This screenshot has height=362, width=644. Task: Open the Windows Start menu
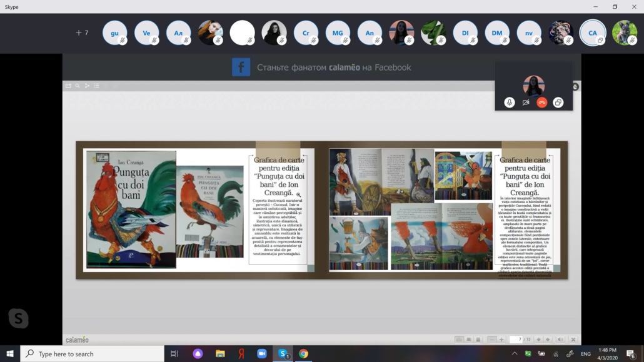[x=10, y=354]
